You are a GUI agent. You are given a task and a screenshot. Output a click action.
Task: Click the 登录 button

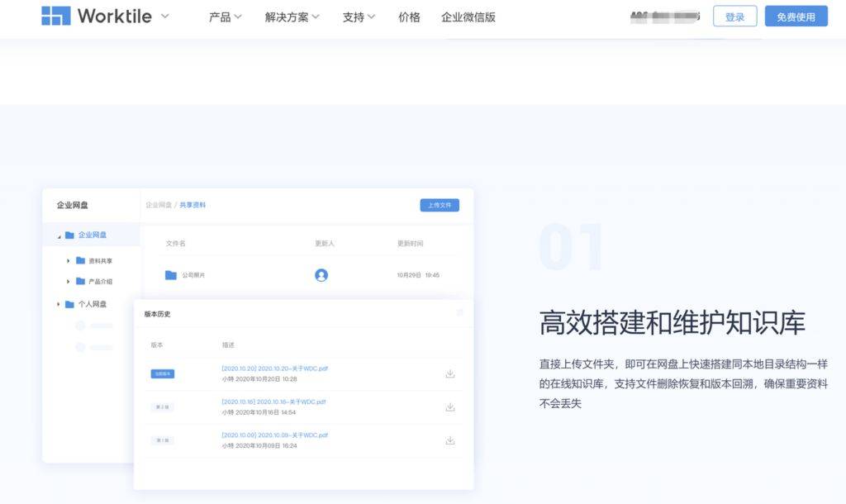coord(734,17)
